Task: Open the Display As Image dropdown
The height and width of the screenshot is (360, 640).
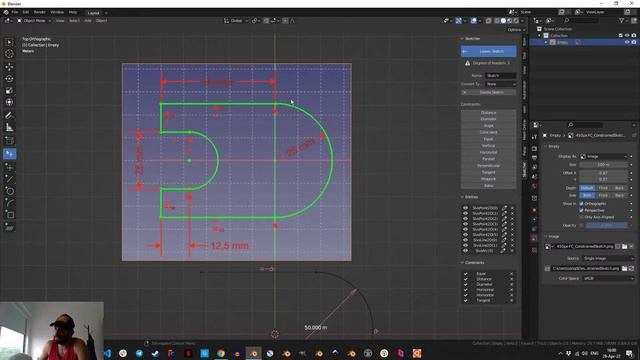Action: 603,156
